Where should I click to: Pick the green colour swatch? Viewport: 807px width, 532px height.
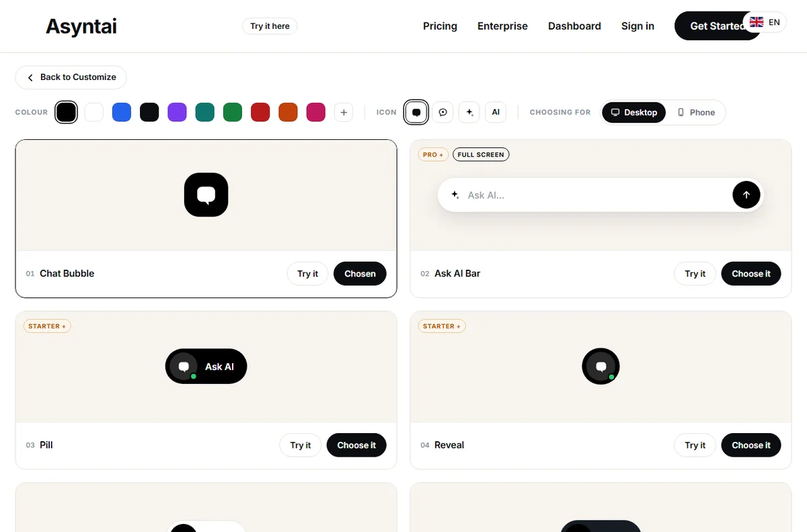233,112
